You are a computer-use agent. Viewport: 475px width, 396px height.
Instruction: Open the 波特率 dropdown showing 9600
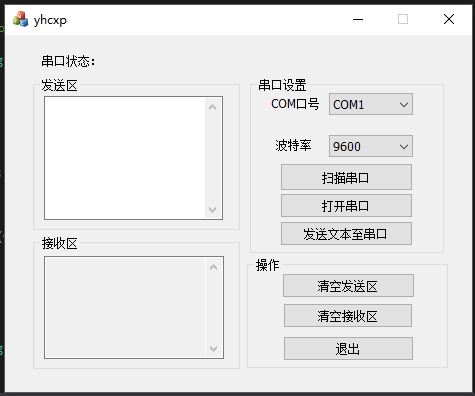click(x=371, y=146)
